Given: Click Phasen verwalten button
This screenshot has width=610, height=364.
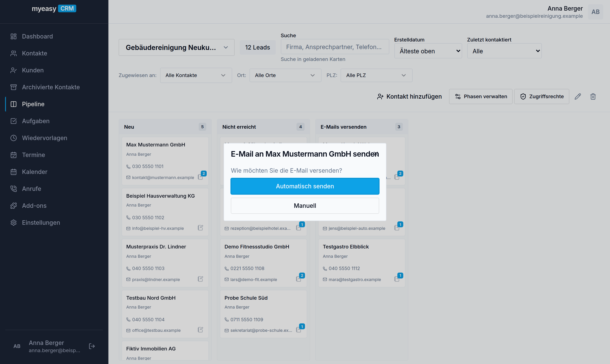Looking at the screenshot, I should [481, 96].
